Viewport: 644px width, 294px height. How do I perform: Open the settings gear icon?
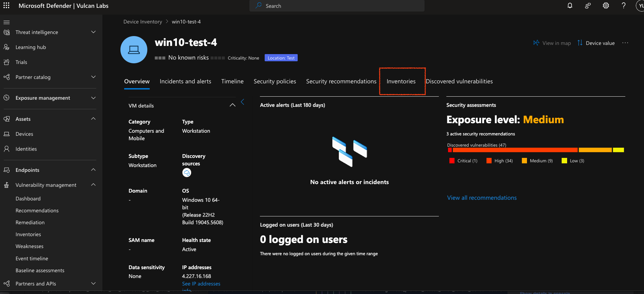(x=606, y=6)
